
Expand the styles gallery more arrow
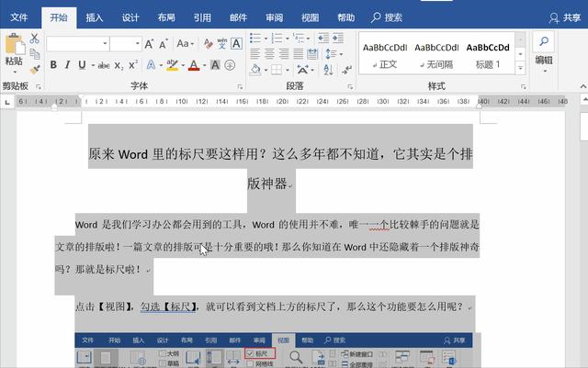520,69
